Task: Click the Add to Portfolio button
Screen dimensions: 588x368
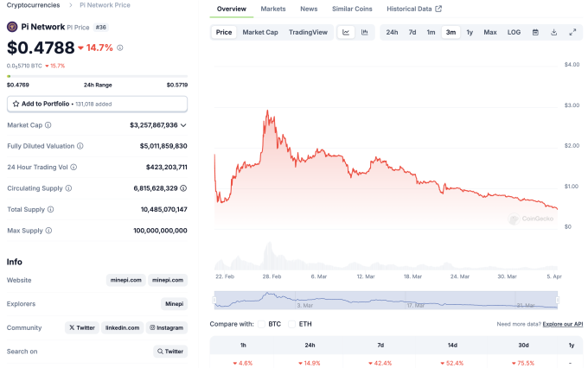Action: 97,104
